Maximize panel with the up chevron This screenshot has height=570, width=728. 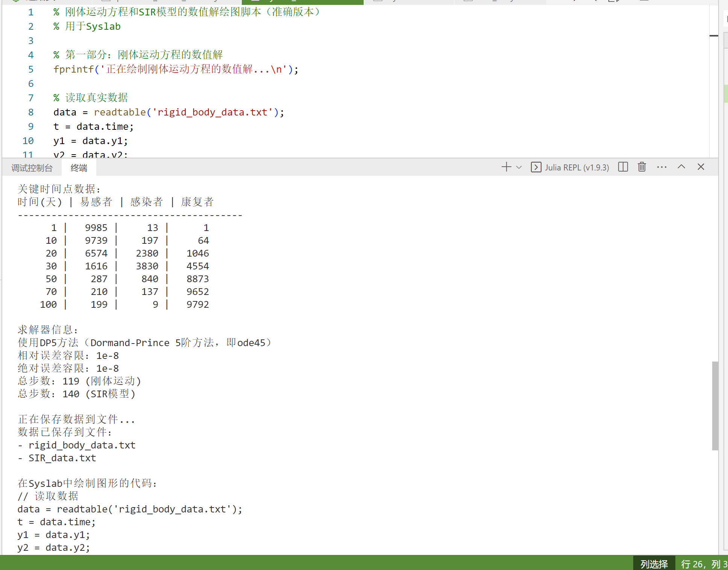[681, 167]
